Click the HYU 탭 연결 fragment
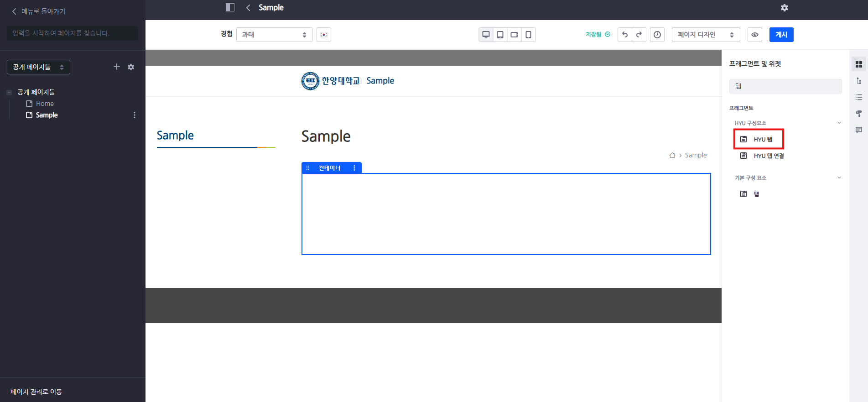The height and width of the screenshot is (402, 868). (769, 156)
